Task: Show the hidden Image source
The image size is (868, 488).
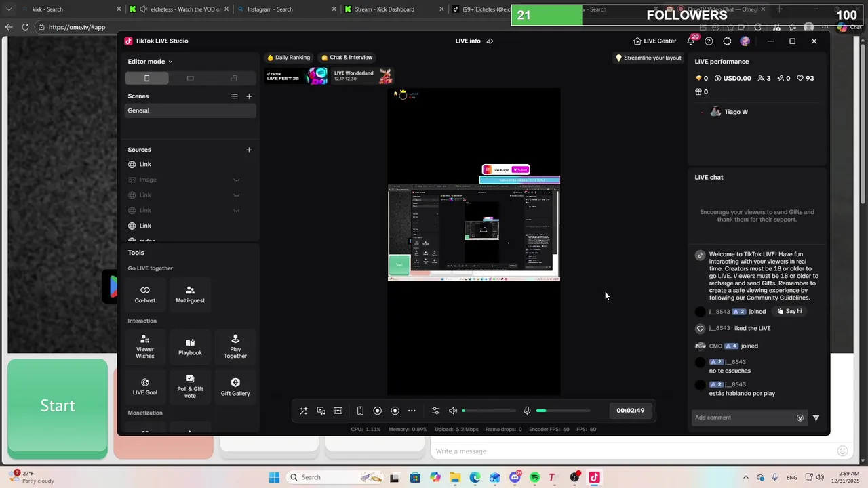Action: [x=236, y=180]
